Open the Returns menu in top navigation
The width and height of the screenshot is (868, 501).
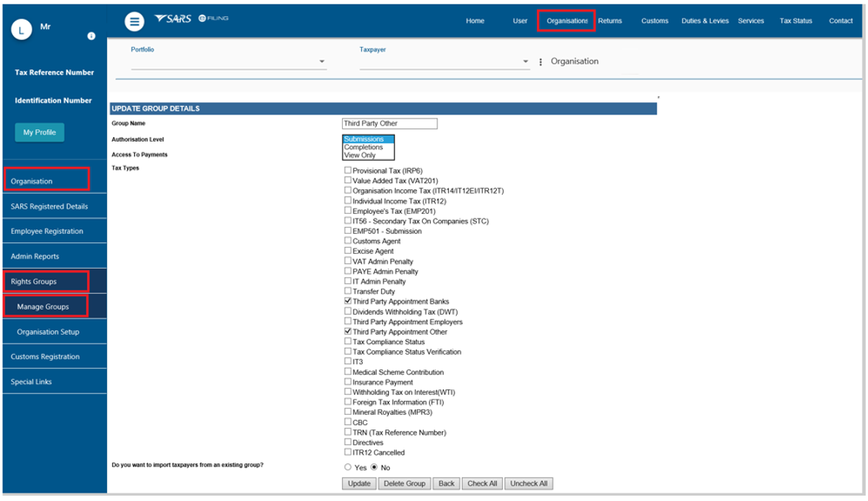point(610,21)
